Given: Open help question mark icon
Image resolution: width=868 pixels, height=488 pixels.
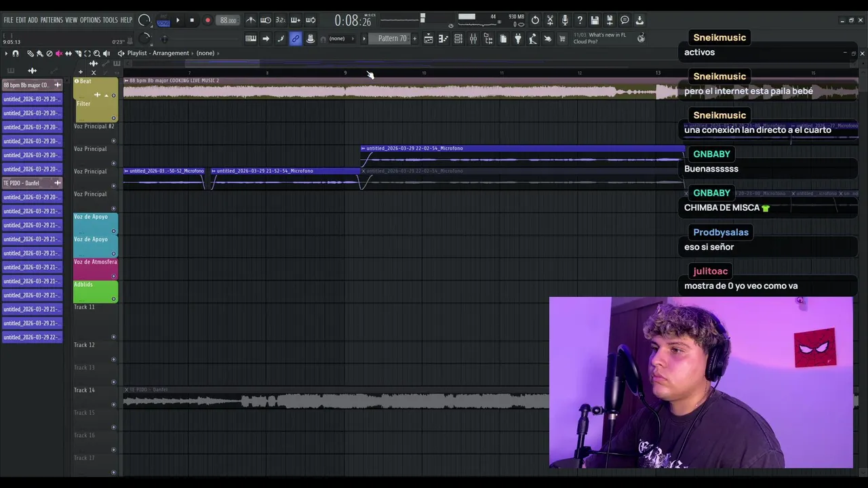Looking at the screenshot, I should click(x=580, y=20).
